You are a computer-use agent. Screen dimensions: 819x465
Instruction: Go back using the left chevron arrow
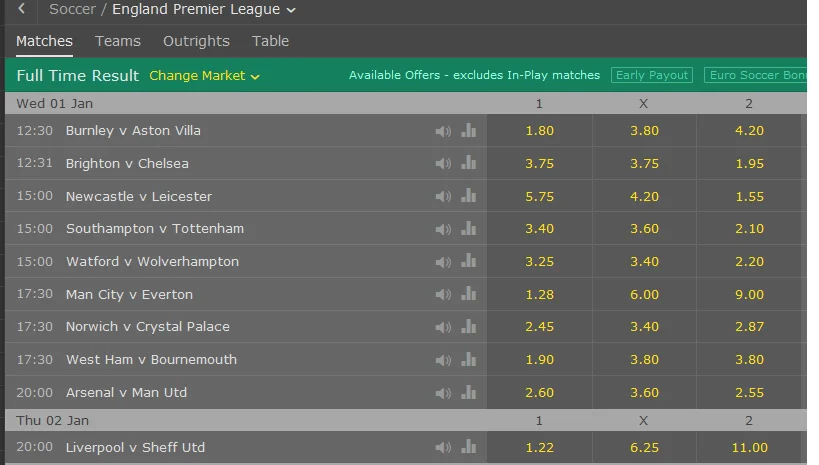(22, 10)
